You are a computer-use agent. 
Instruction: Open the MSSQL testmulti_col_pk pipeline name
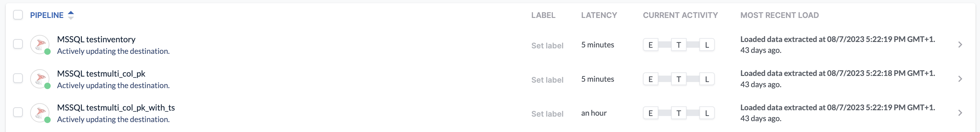[101, 73]
